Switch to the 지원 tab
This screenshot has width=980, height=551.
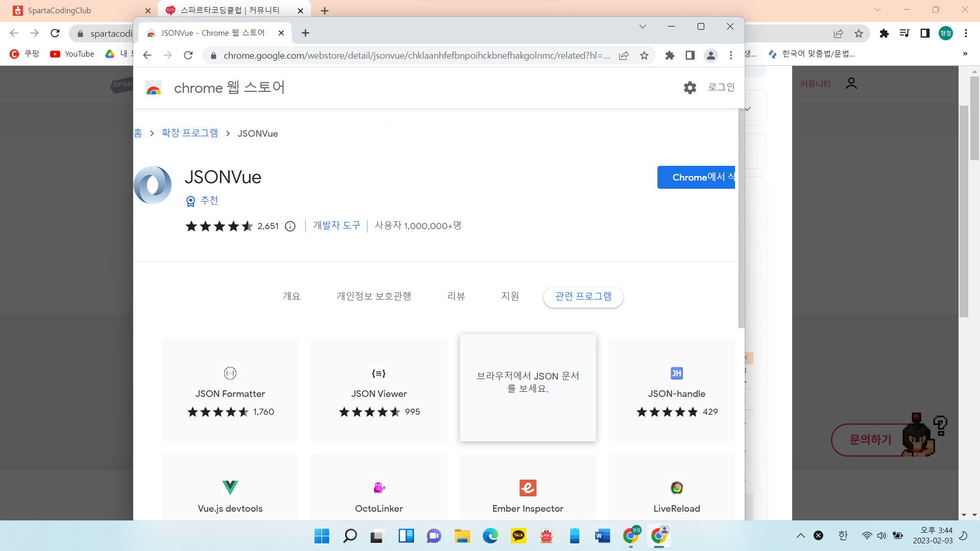(510, 296)
